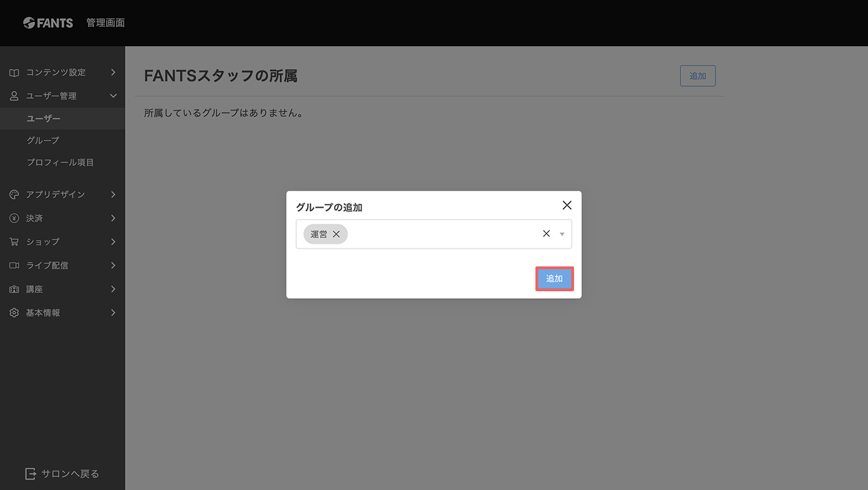Screen dimensions: 868x490
Task: Click the グループの追加 dialog title
Action: point(329,207)
